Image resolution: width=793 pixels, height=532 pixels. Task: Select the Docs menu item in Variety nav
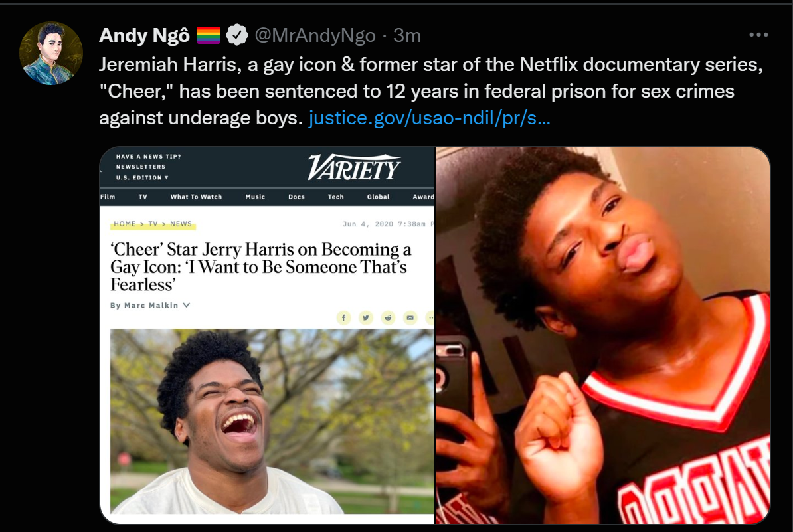click(296, 197)
